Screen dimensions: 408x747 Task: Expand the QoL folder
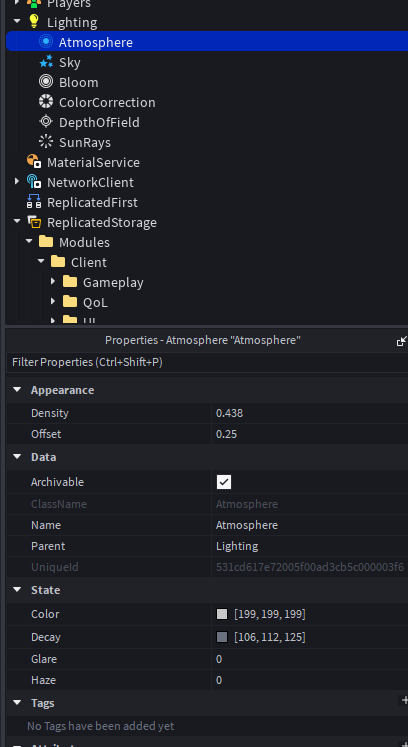point(53,302)
